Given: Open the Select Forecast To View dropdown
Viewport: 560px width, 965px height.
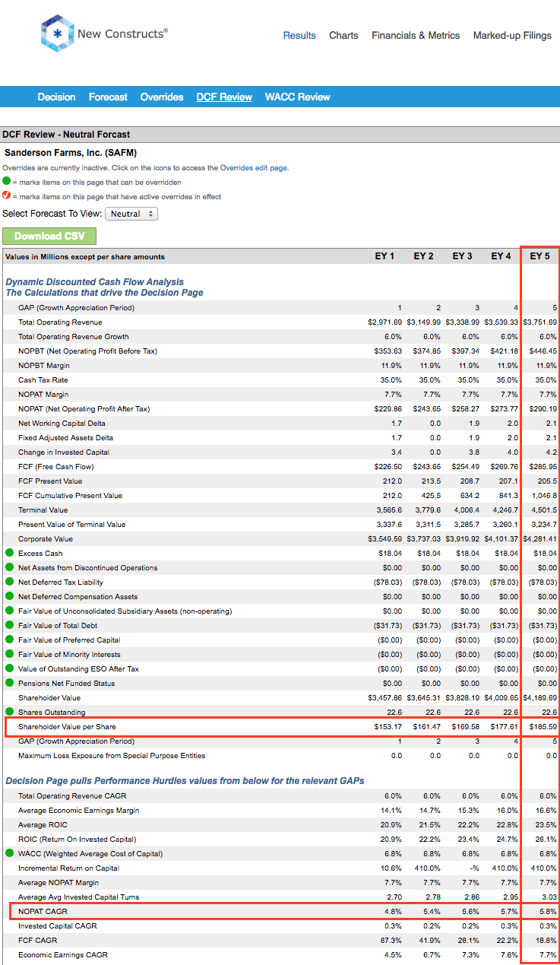Looking at the screenshot, I should click(x=131, y=214).
